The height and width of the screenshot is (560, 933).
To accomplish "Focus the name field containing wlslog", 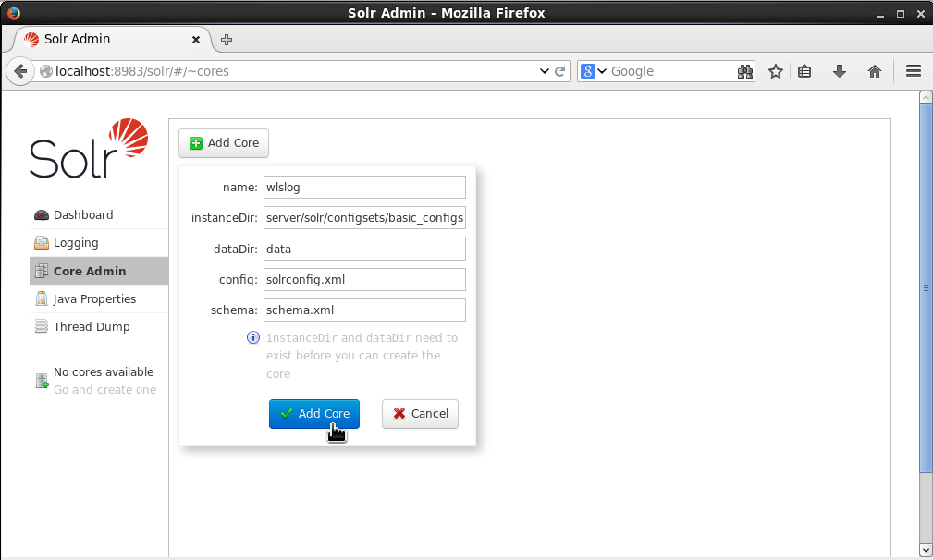I will tap(364, 188).
